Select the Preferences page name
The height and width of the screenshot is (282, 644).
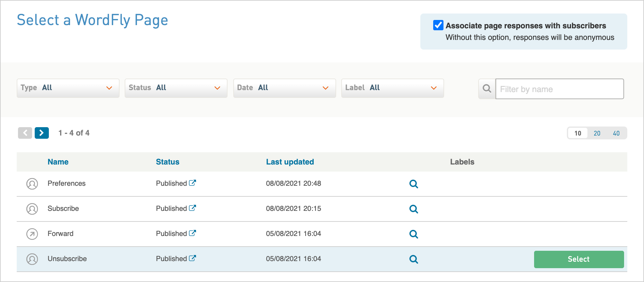(x=67, y=183)
